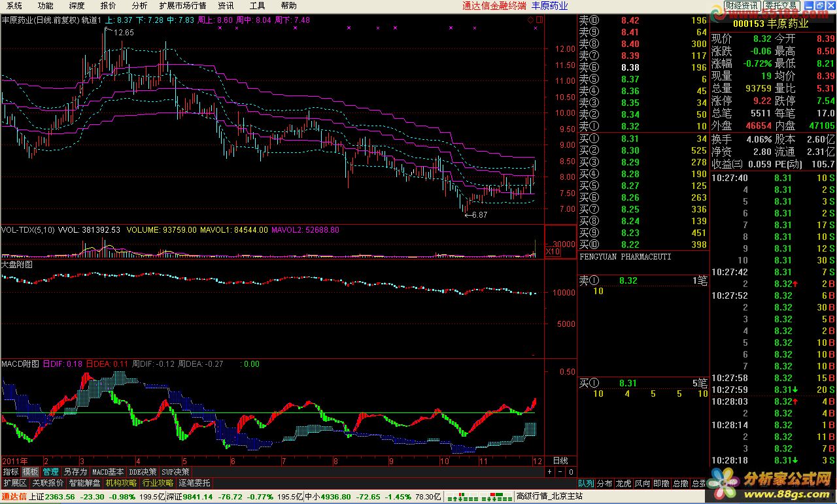Zoom out chart with minus button

click(x=560, y=471)
